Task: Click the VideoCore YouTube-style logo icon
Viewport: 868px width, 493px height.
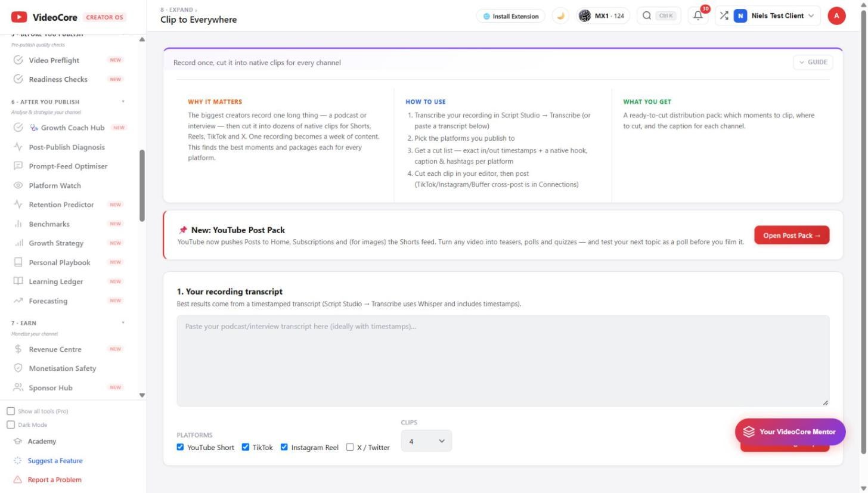Action: click(19, 17)
